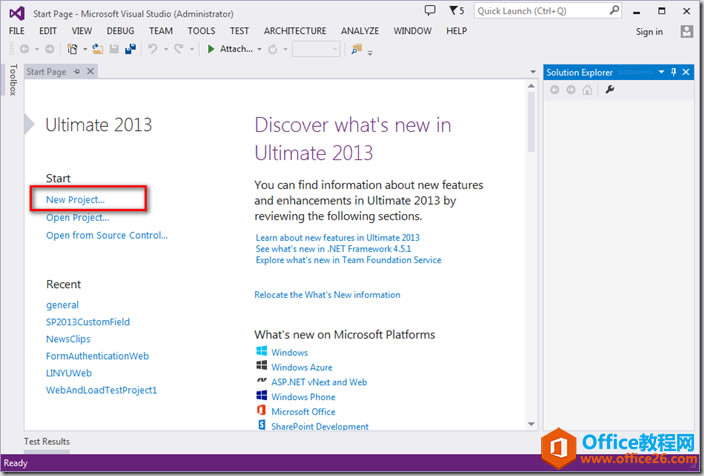Click the New Project toolbar icon

tap(72, 49)
